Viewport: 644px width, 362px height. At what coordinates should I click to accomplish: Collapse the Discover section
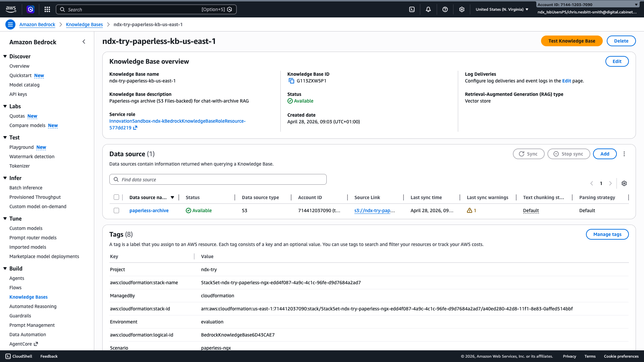tap(5, 56)
